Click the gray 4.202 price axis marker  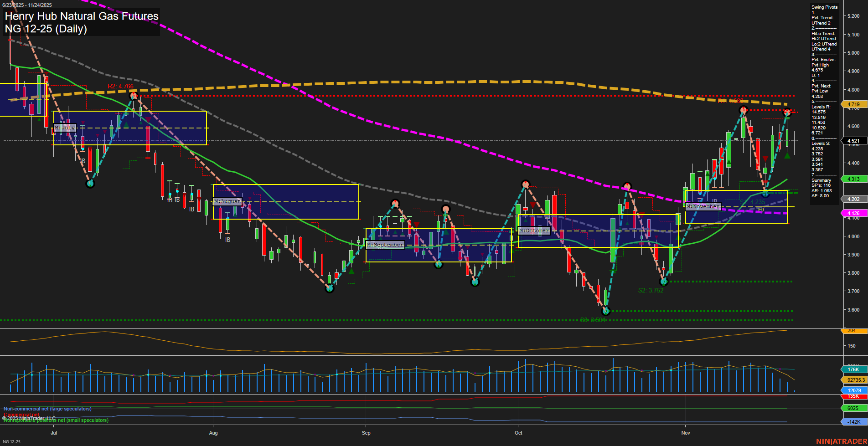point(853,199)
